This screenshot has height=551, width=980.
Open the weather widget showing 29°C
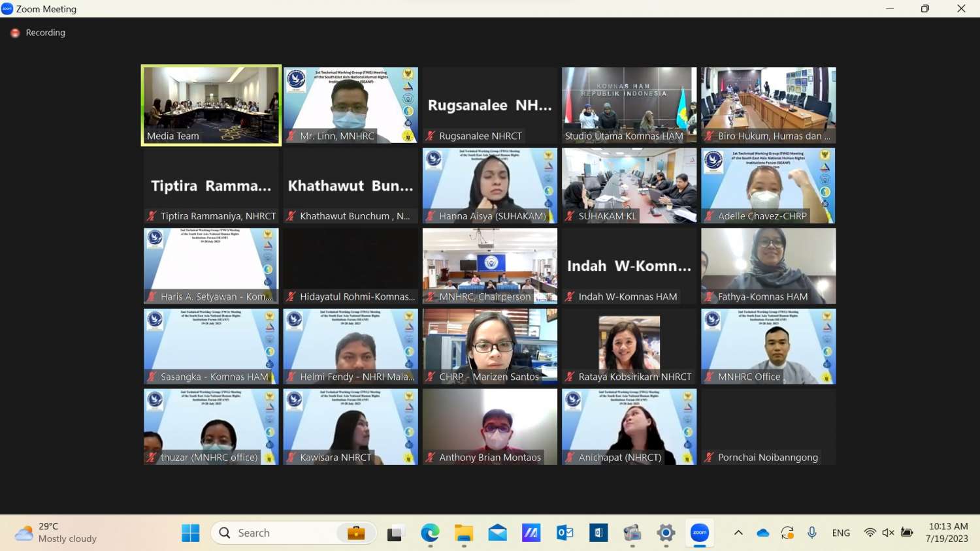56,533
